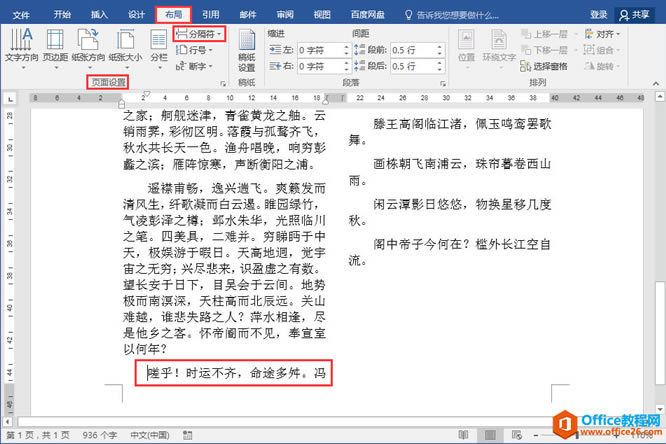
Task: Open the 环绕文字 wrap text menu
Action: (499, 49)
